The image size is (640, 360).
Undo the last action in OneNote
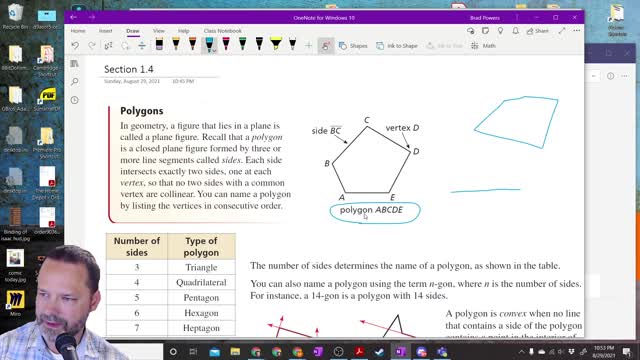(75, 46)
